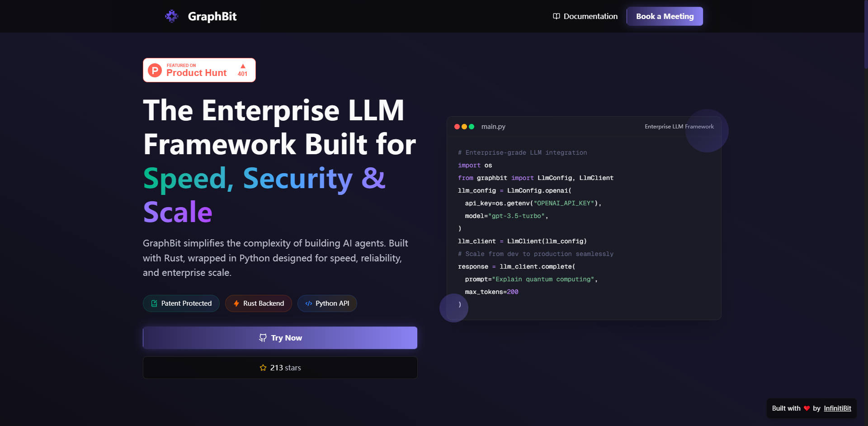Click the green dot in code window

tap(472, 127)
